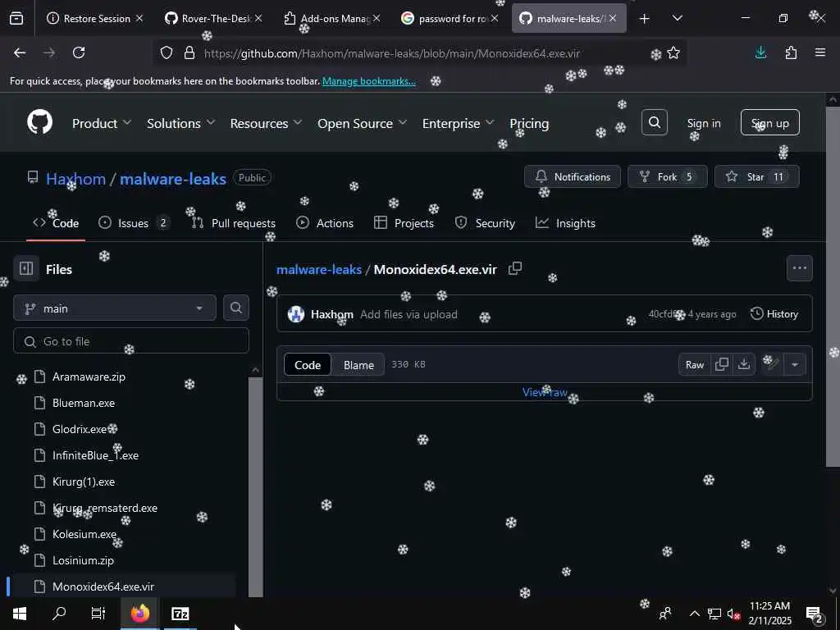The image size is (840, 630).
Task: Click the GitHub logo home icon
Action: [39, 123]
